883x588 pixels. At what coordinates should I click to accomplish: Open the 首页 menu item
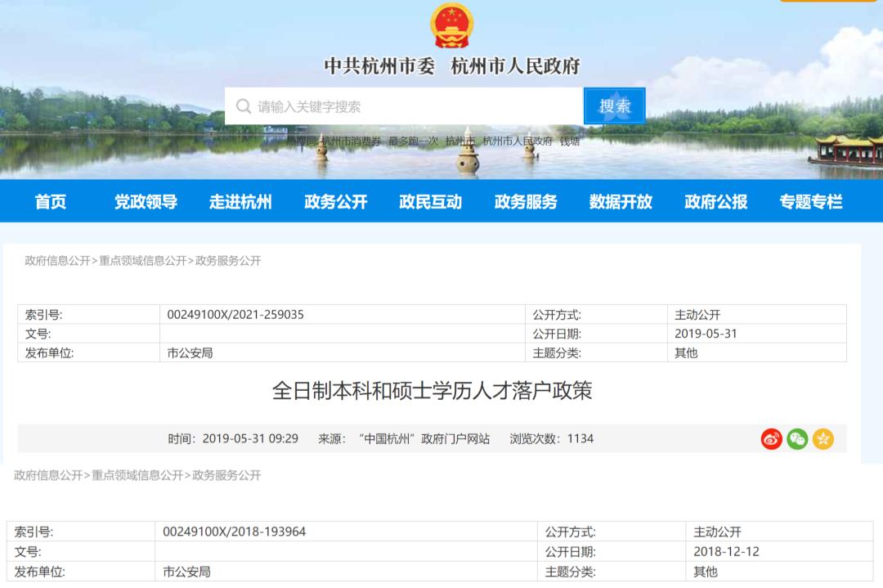51,201
